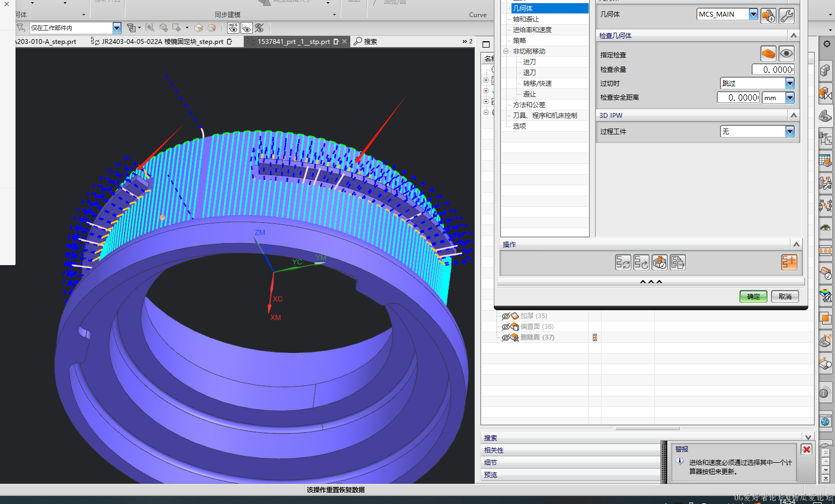Image resolution: width=835 pixels, height=504 pixels.
Task: Click the 检查安全距离 value field
Action: tap(739, 97)
